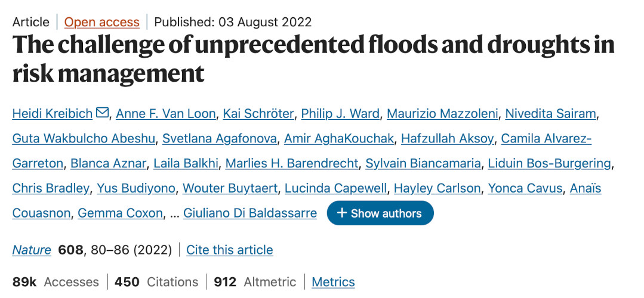Viewport: 644px width, 298px height.
Task: Open the article Metrics page
Action: tap(333, 282)
